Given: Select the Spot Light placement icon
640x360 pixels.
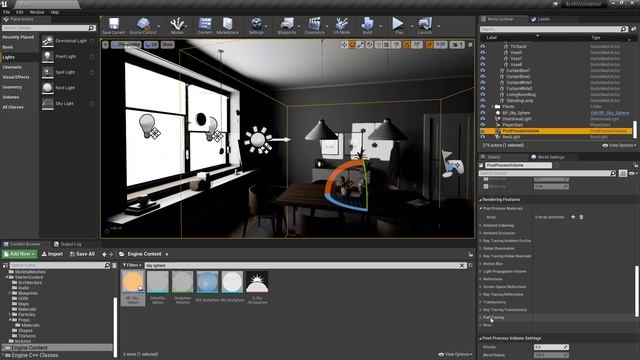Looking at the screenshot, I should pyautogui.click(x=48, y=72).
